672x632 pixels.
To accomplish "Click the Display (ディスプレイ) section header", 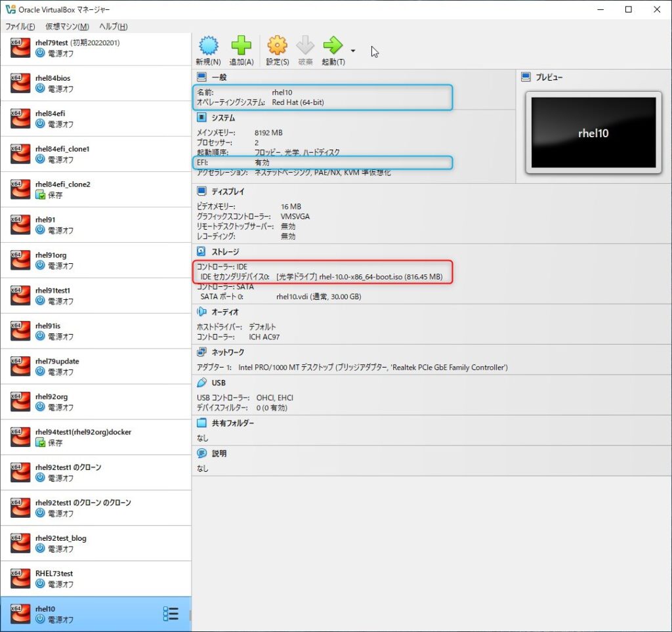I will click(228, 192).
